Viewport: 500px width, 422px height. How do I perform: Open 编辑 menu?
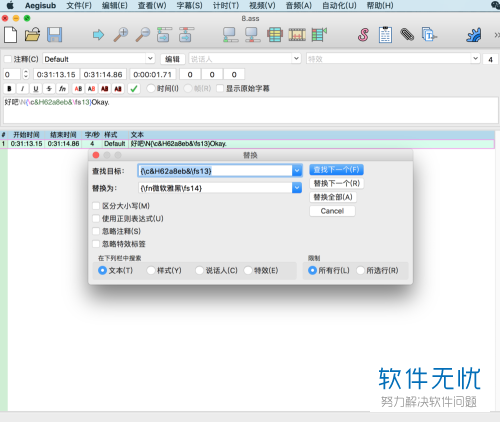pos(115,5)
